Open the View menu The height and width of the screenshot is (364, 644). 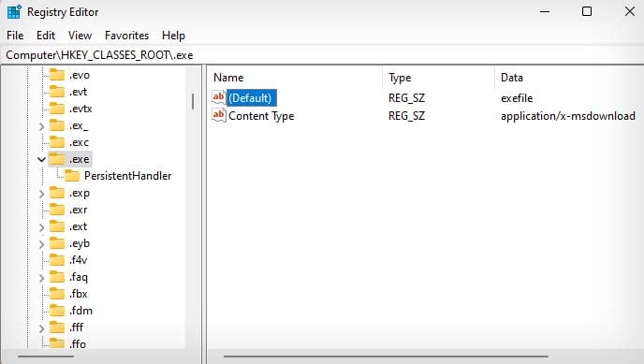(x=80, y=36)
